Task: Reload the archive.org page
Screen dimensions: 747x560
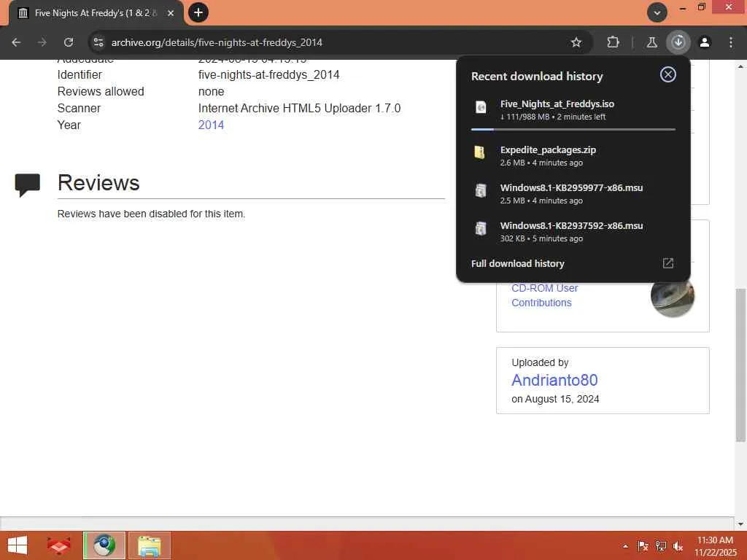Action: point(69,42)
